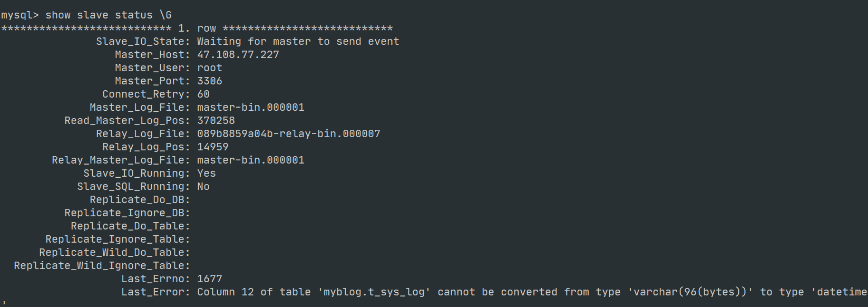Select the Master_Log_File value master-bin.000001
Screen dimensions: 868x307
[x=251, y=108]
